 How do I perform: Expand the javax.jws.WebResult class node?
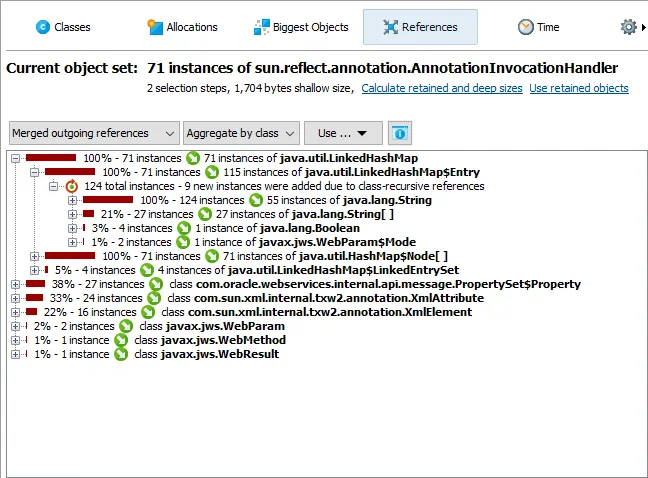(15, 354)
